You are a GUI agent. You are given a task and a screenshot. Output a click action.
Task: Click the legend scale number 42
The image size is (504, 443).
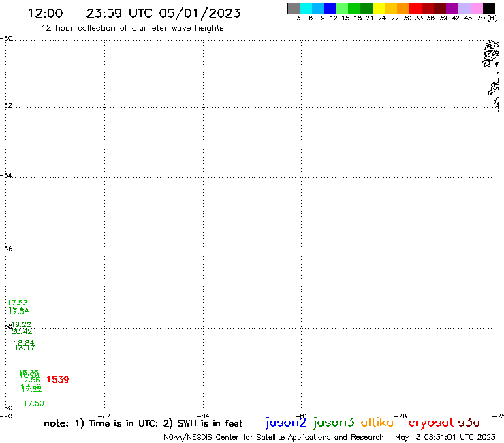click(x=456, y=18)
